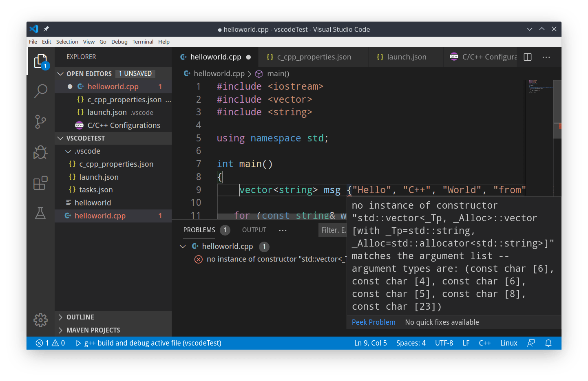The height and width of the screenshot is (381, 588).
Task: Click the error icon beside the problem message
Action: tap(199, 259)
